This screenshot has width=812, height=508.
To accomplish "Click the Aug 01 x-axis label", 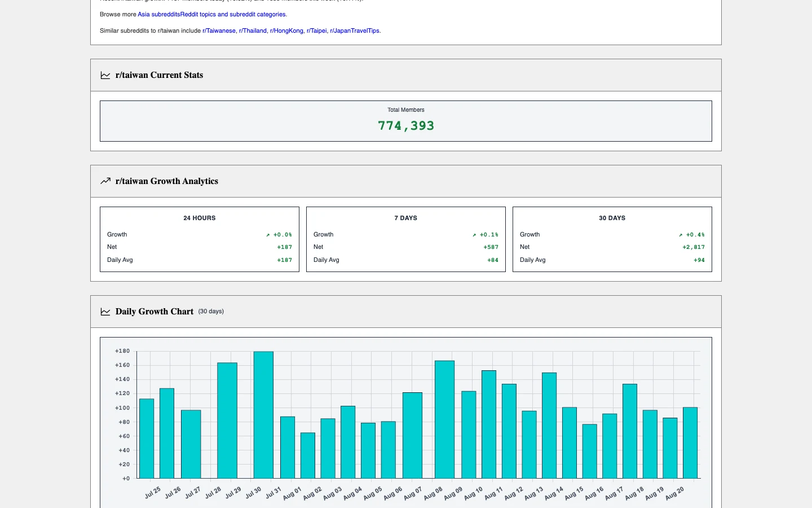I will [x=293, y=493].
